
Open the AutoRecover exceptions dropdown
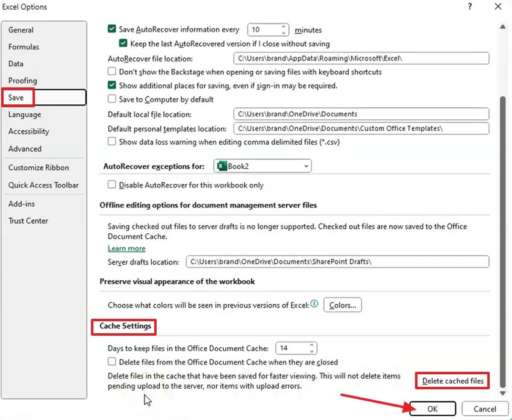click(306, 165)
